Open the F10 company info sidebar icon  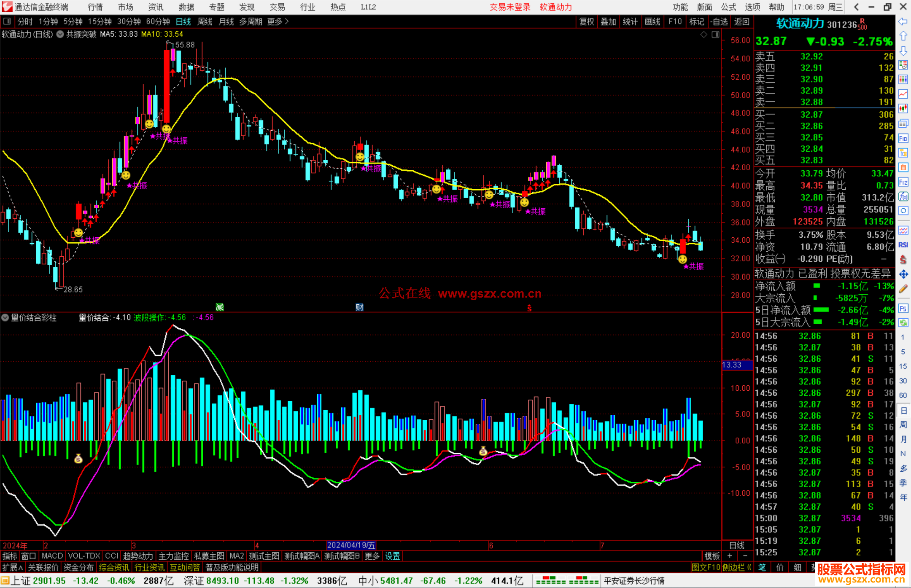tap(903, 138)
